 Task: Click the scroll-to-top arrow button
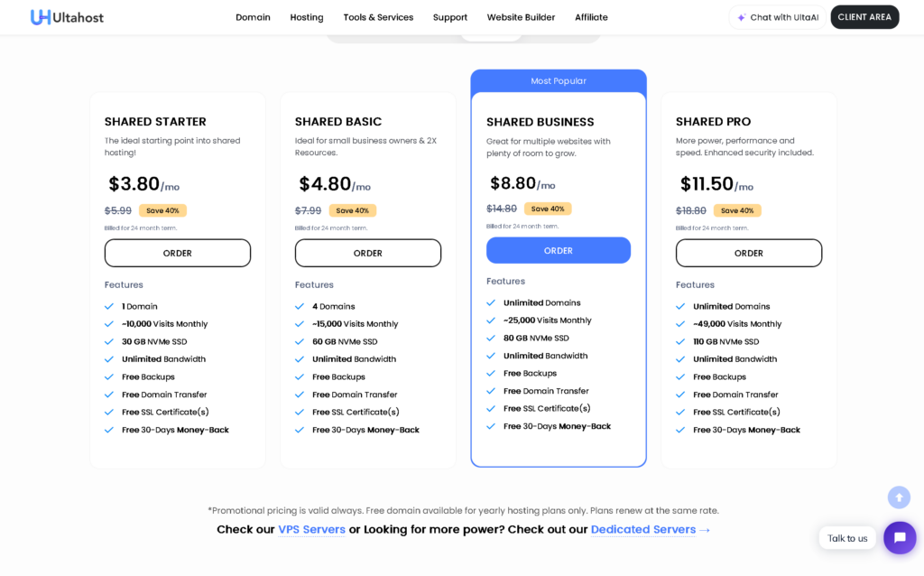point(899,497)
